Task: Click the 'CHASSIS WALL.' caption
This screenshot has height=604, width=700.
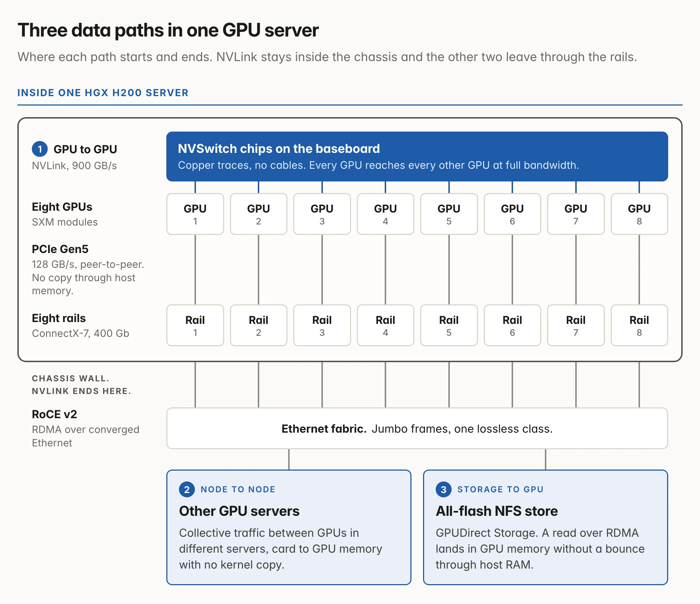Action: [71, 378]
